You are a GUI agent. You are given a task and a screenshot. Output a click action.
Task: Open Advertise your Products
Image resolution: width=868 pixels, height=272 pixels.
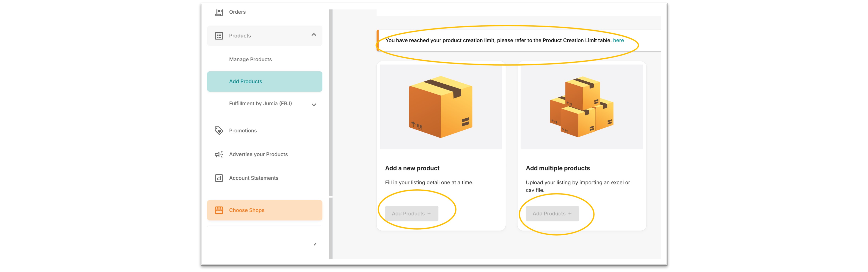[x=258, y=154]
